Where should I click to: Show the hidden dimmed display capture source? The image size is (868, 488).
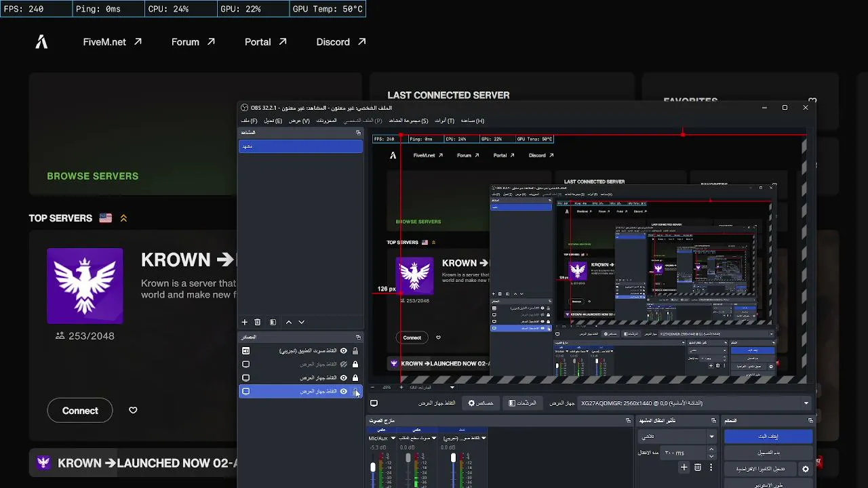pos(344,365)
